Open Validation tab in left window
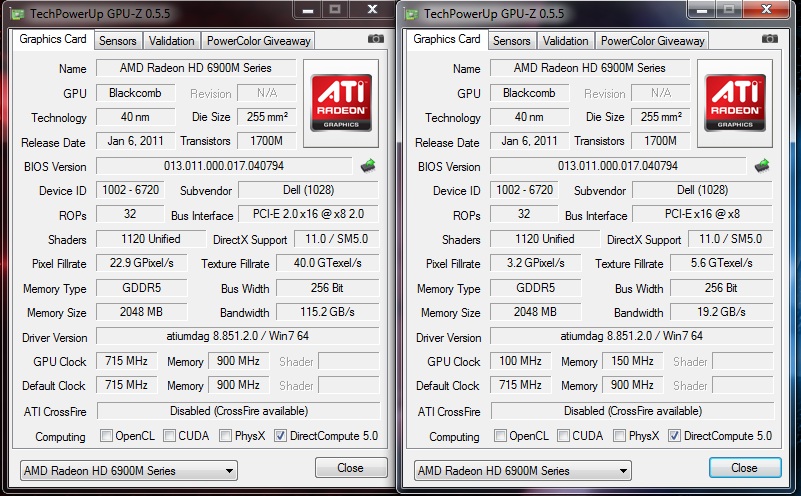801x496 pixels. tap(171, 41)
